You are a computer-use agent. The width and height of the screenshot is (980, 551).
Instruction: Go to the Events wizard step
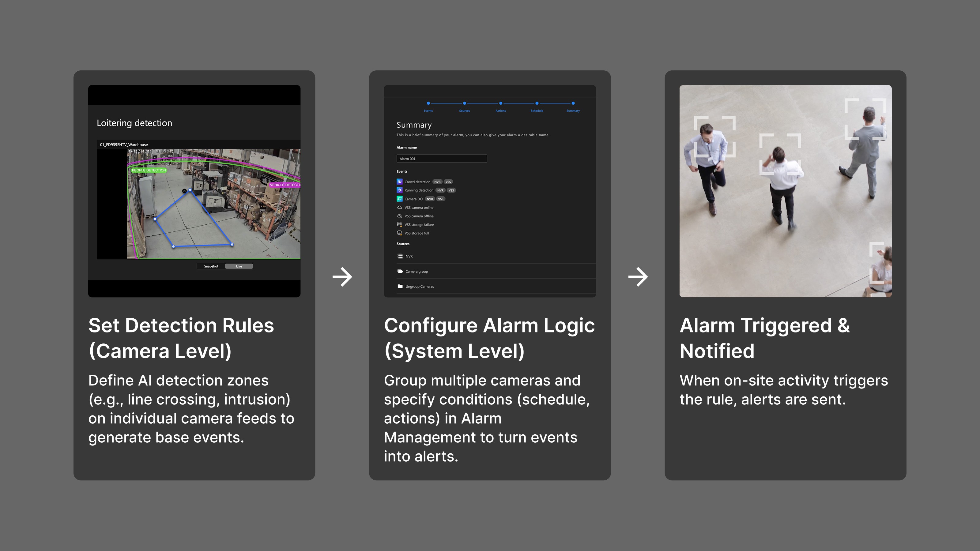pos(428,103)
